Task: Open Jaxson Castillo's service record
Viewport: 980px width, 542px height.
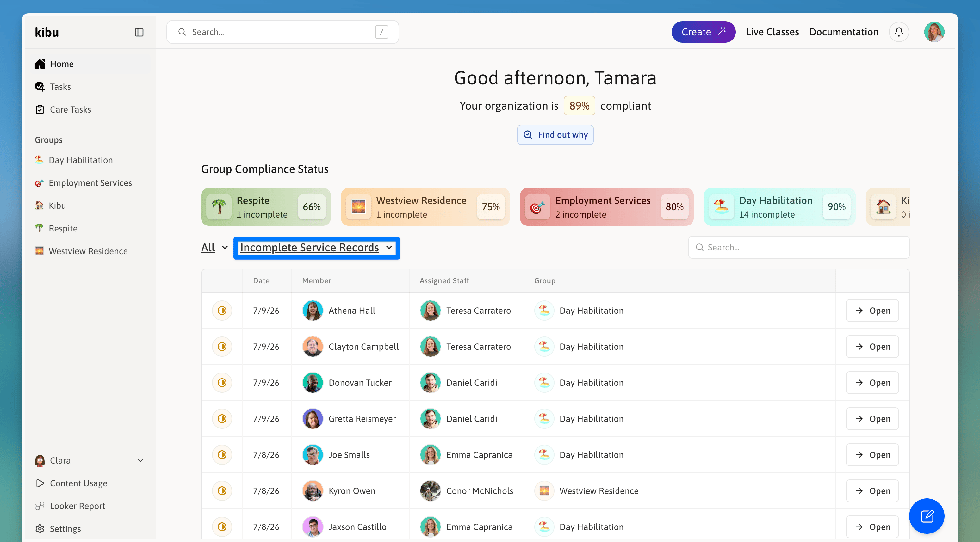Action: tap(872, 527)
